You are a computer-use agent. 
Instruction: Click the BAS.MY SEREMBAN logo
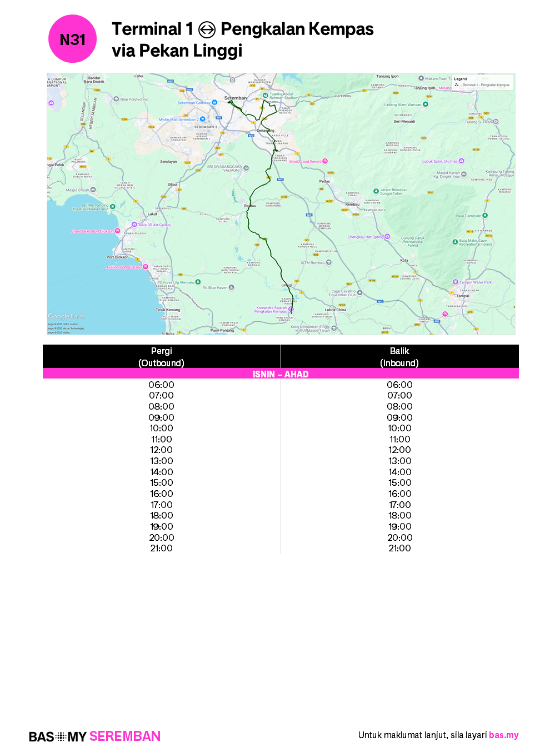pyautogui.click(x=93, y=736)
